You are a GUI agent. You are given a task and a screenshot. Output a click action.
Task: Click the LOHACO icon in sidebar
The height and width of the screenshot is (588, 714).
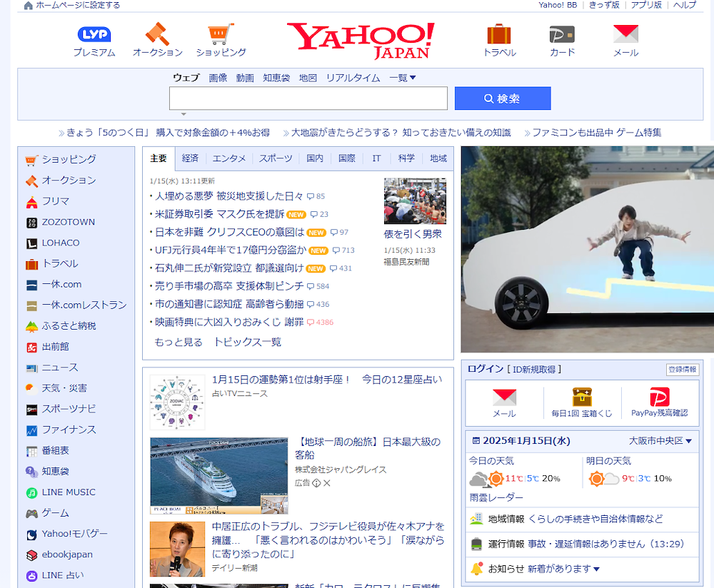(x=31, y=243)
